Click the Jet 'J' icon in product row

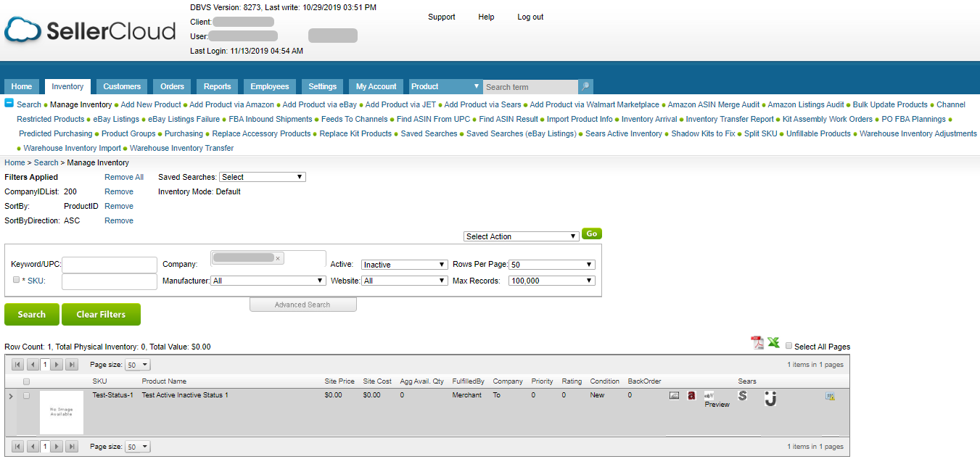[770, 398]
